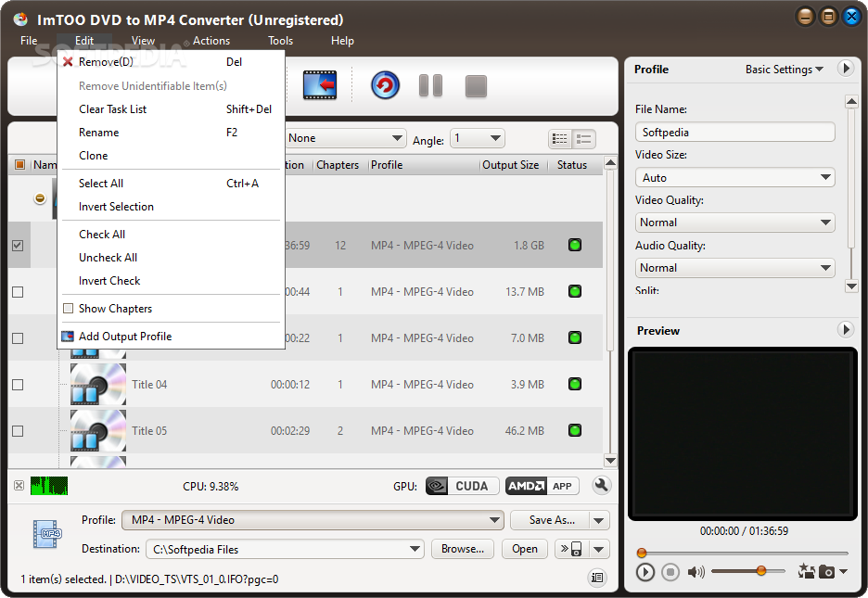Click the Save As... button
The width and height of the screenshot is (868, 598).
point(552,520)
